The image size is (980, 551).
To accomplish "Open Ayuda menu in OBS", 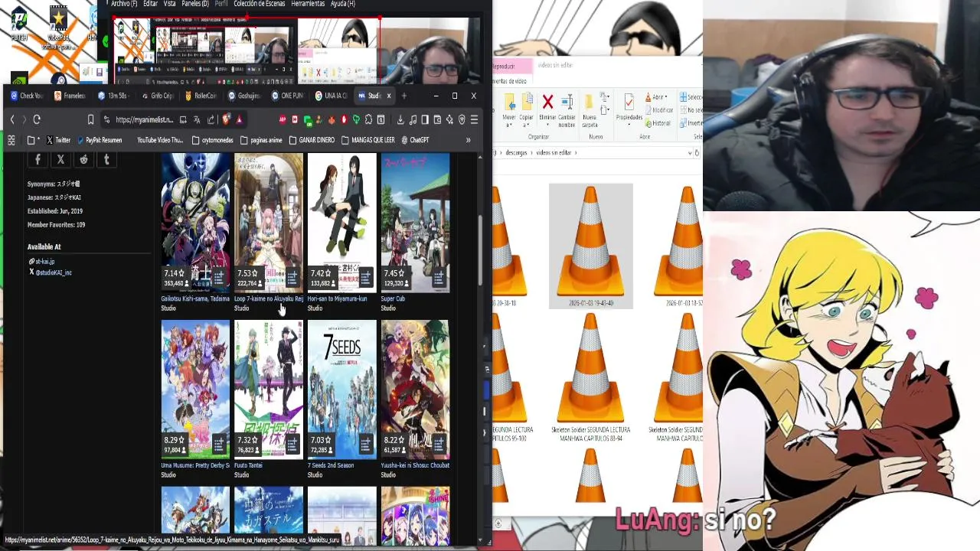I will (x=341, y=4).
